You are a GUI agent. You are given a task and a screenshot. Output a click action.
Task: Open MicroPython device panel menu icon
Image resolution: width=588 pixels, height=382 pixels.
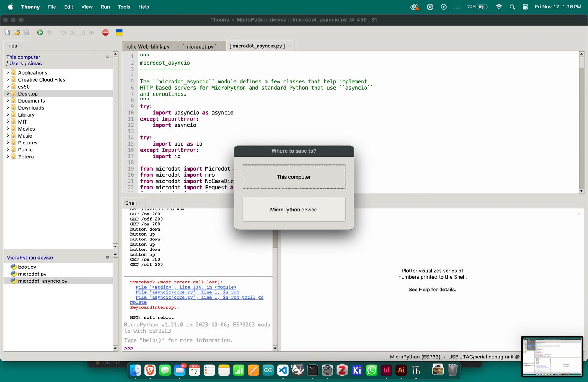(x=107, y=257)
